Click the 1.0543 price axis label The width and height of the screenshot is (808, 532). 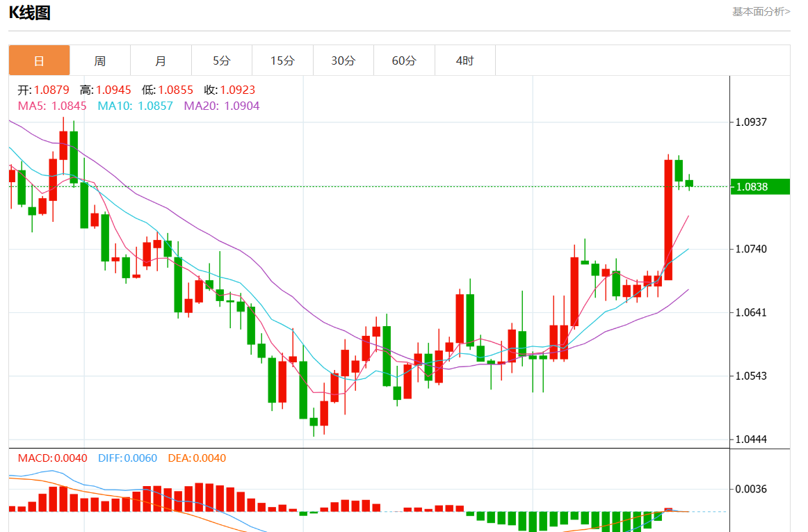[x=751, y=376]
